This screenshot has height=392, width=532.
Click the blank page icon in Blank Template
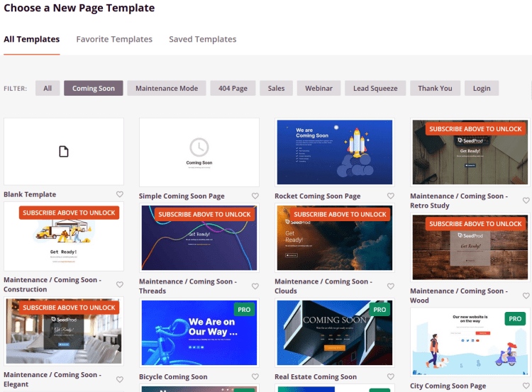click(x=64, y=152)
